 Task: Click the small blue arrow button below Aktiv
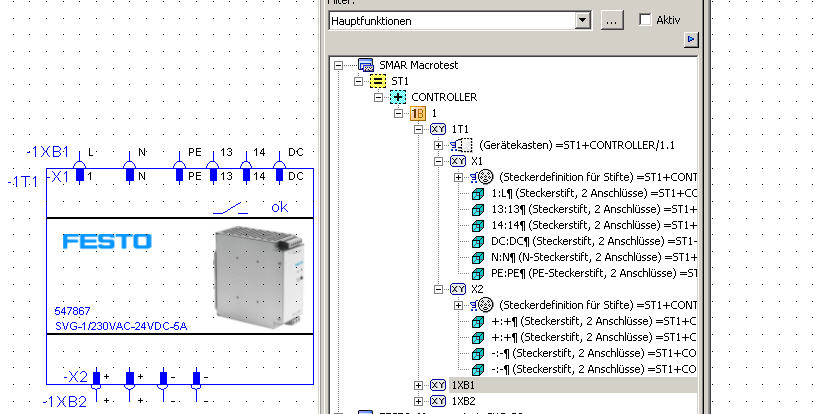pos(691,39)
